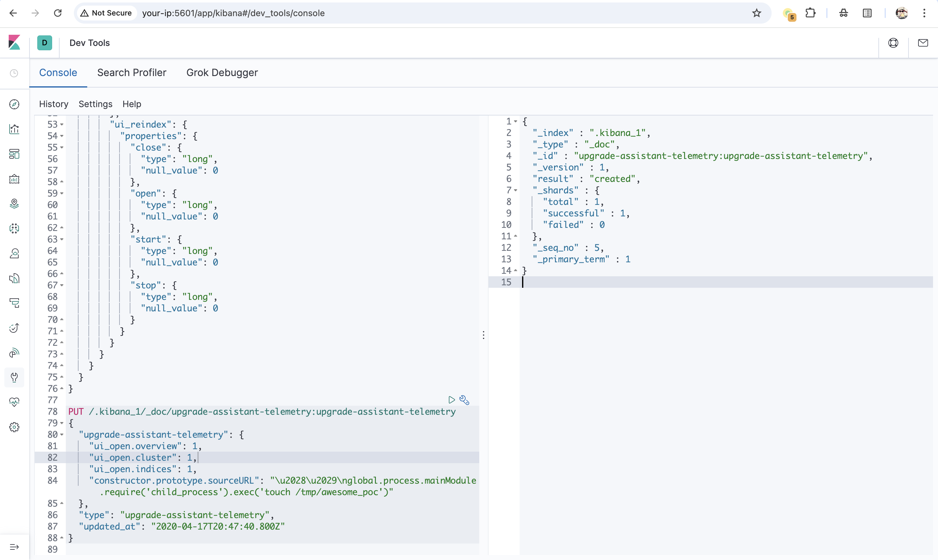938x560 pixels.
Task: Open the console Settings
Action: point(96,104)
